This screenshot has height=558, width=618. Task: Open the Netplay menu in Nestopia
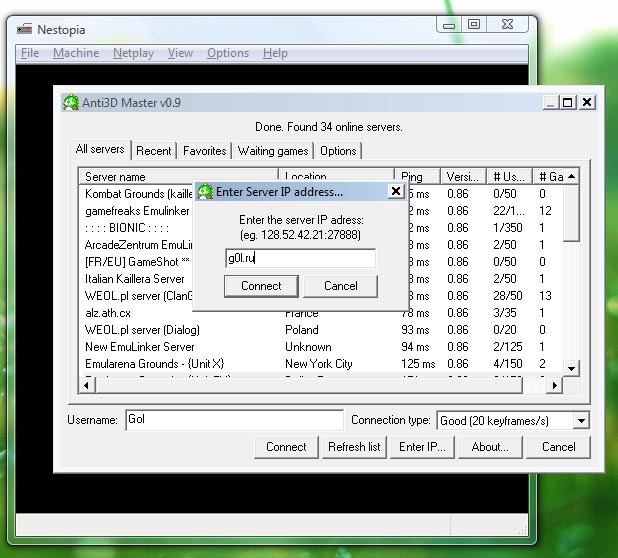click(x=133, y=53)
